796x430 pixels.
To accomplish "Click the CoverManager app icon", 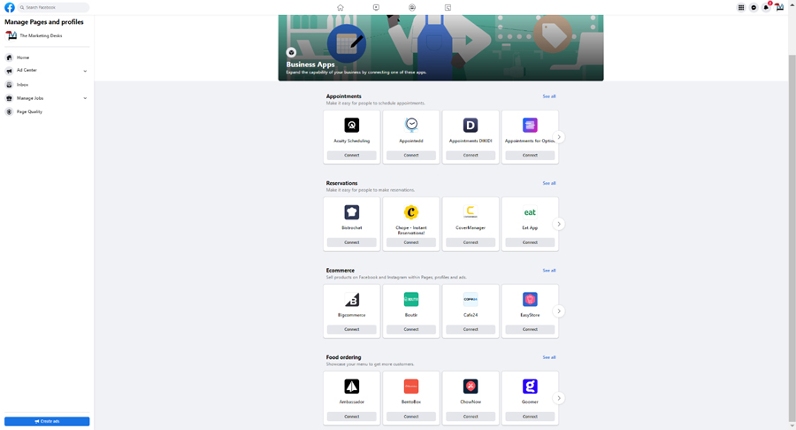I will (x=471, y=212).
